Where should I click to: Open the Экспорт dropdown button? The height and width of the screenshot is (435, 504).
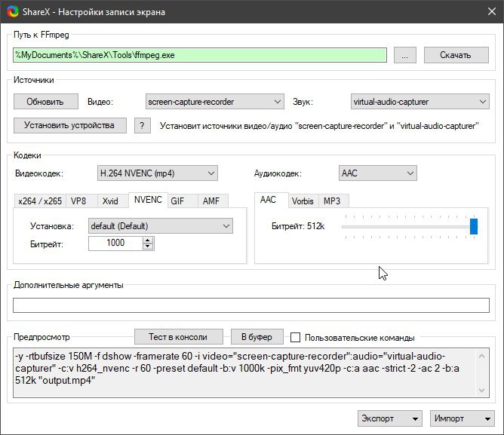pyautogui.click(x=390, y=418)
